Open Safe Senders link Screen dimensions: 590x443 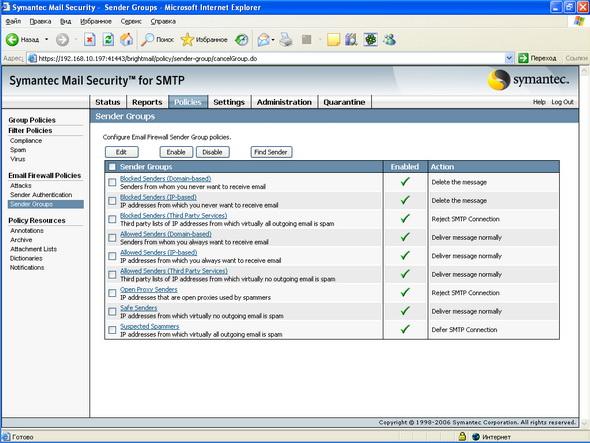pos(138,308)
